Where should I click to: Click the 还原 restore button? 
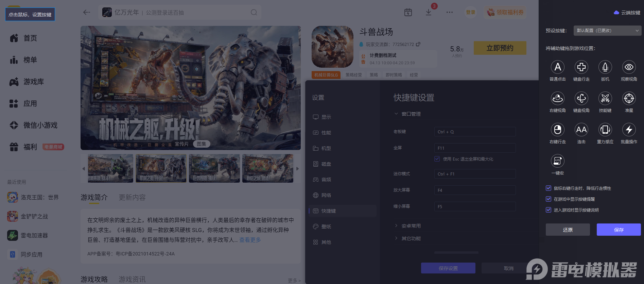(x=568, y=230)
